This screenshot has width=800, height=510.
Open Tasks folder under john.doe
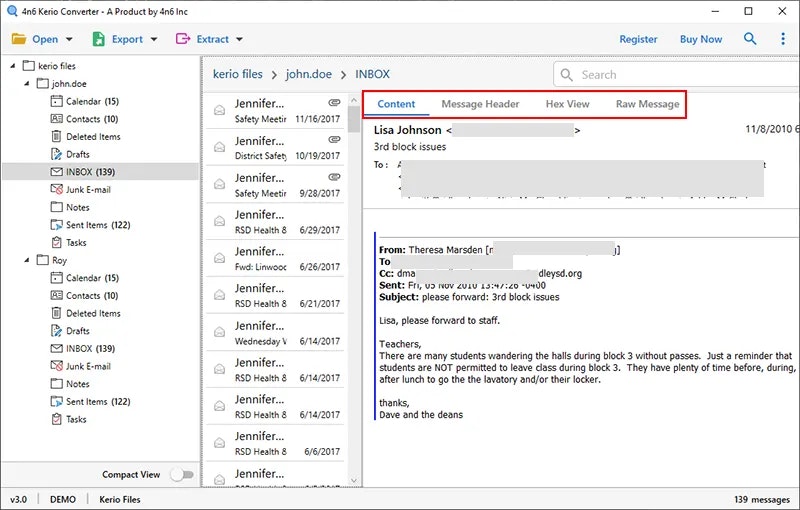click(x=68, y=243)
